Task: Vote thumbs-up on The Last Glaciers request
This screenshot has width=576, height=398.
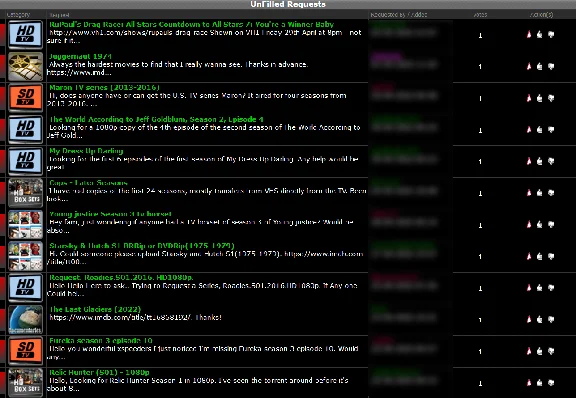Action: [x=539, y=319]
